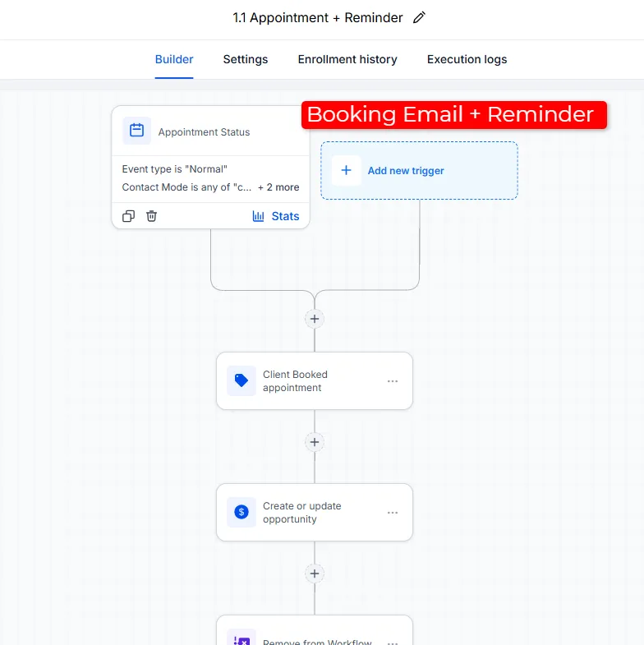
Task: Add a step below Create or update opportunity
Action: pos(315,574)
